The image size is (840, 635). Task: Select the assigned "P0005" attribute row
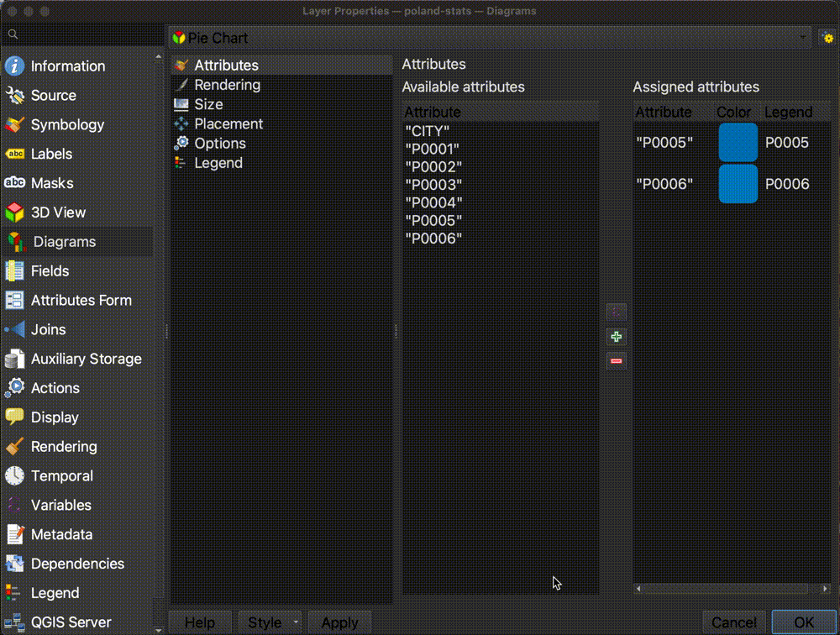[664, 143]
